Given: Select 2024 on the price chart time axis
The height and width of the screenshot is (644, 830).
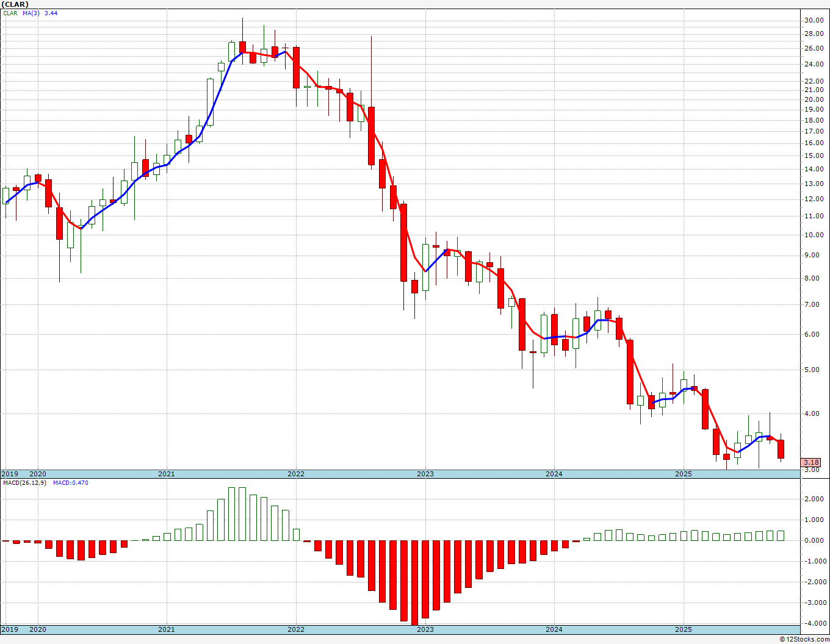Looking at the screenshot, I should [554, 474].
